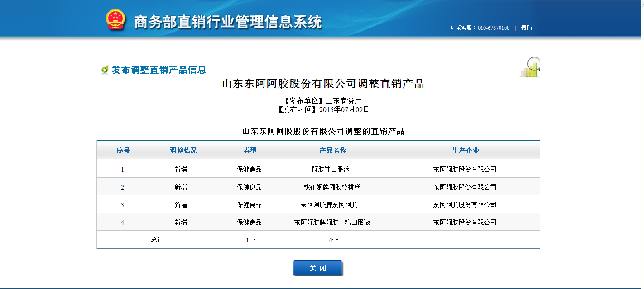Click product 阿胶神口服液 in row 1
This screenshot has width=644, height=289.
tap(331, 170)
